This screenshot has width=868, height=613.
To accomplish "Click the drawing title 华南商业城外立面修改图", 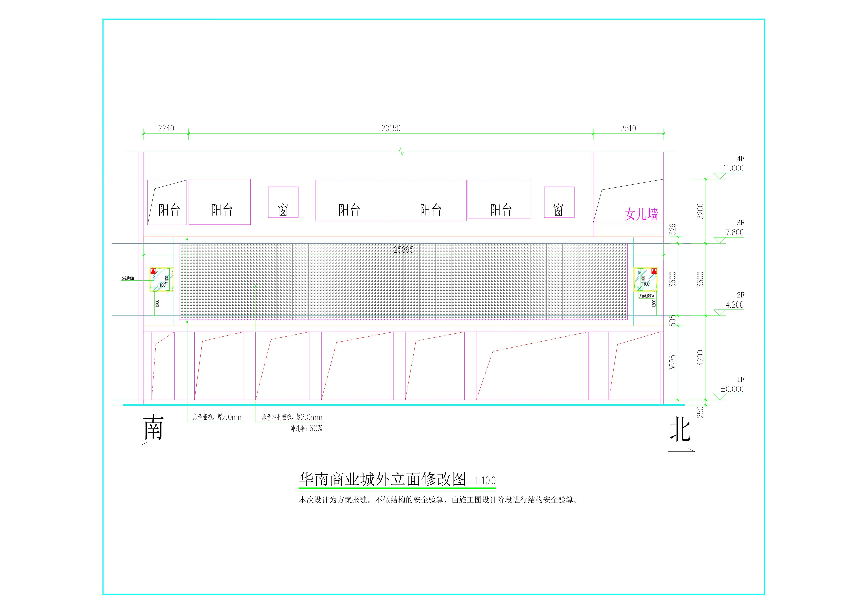I will pos(383,479).
